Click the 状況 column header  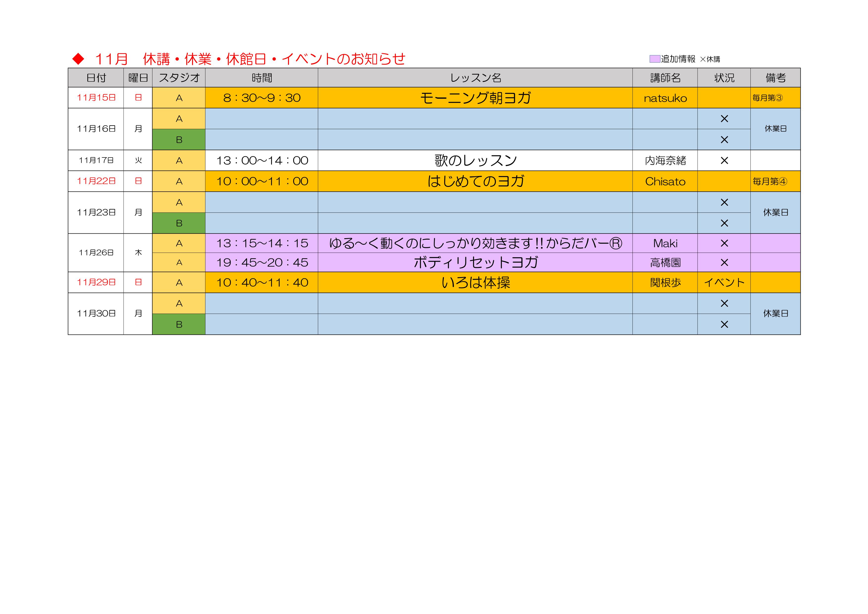click(x=724, y=78)
